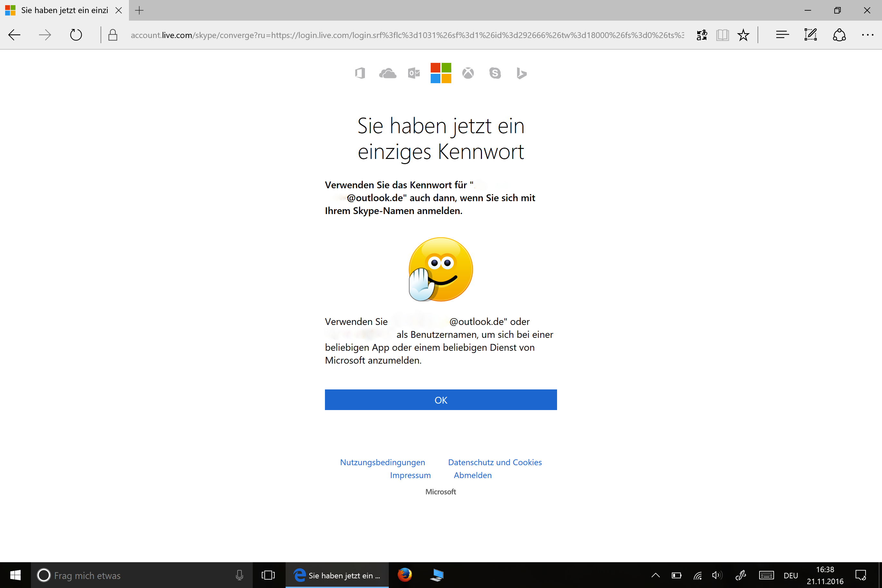Open the more actions ellipsis menu
882x588 pixels.
pyautogui.click(x=868, y=35)
